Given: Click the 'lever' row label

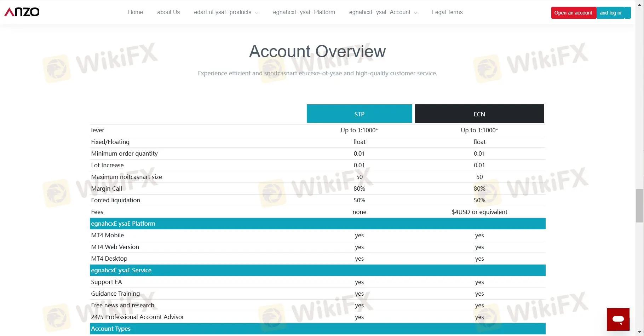Looking at the screenshot, I should (98, 130).
